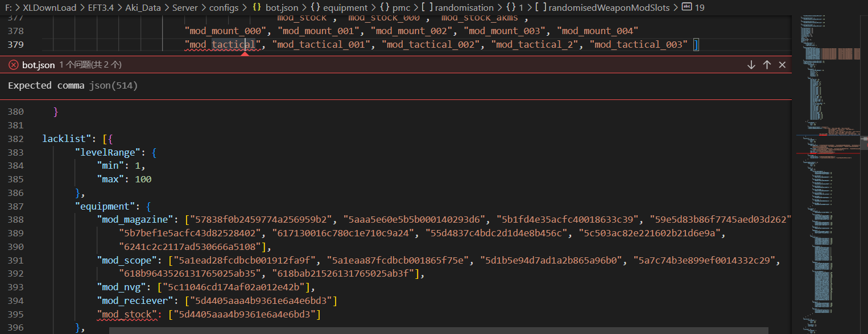Click the bot.json title in peek header
Image resolution: width=868 pixels, height=334 pixels.
(38, 65)
